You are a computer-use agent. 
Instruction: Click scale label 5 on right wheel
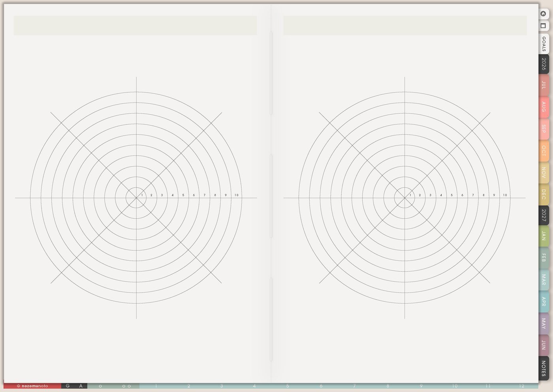451,195
